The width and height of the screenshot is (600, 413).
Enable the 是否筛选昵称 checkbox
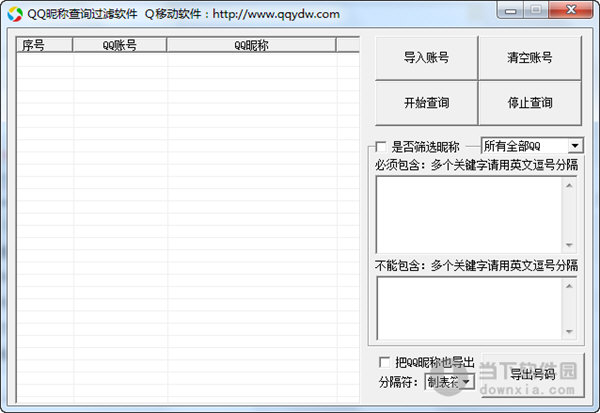[x=381, y=147]
